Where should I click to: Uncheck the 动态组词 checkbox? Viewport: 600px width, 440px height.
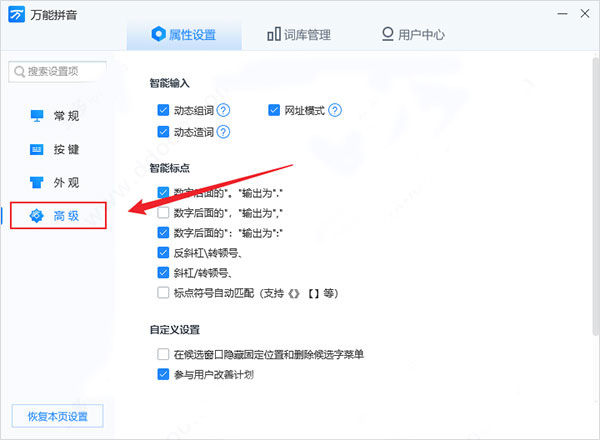point(163,110)
